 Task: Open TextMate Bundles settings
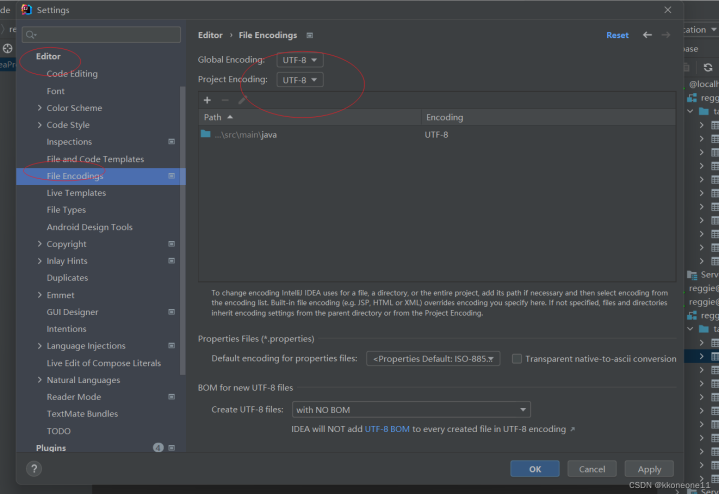tap(82, 414)
